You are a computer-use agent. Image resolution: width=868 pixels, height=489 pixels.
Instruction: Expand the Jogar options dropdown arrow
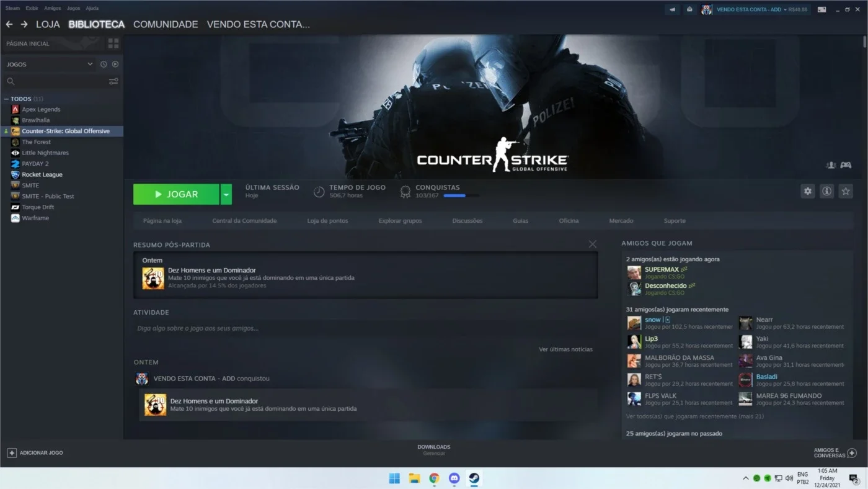click(226, 194)
